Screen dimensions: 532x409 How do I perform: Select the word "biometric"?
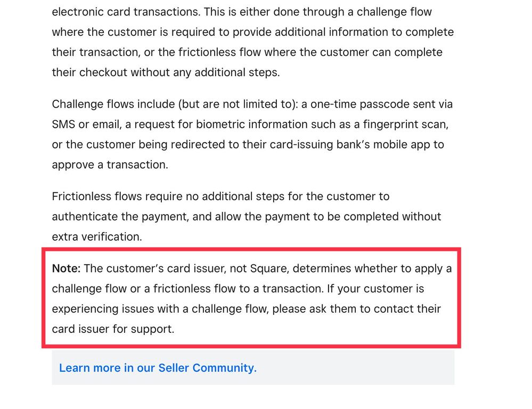(x=222, y=125)
